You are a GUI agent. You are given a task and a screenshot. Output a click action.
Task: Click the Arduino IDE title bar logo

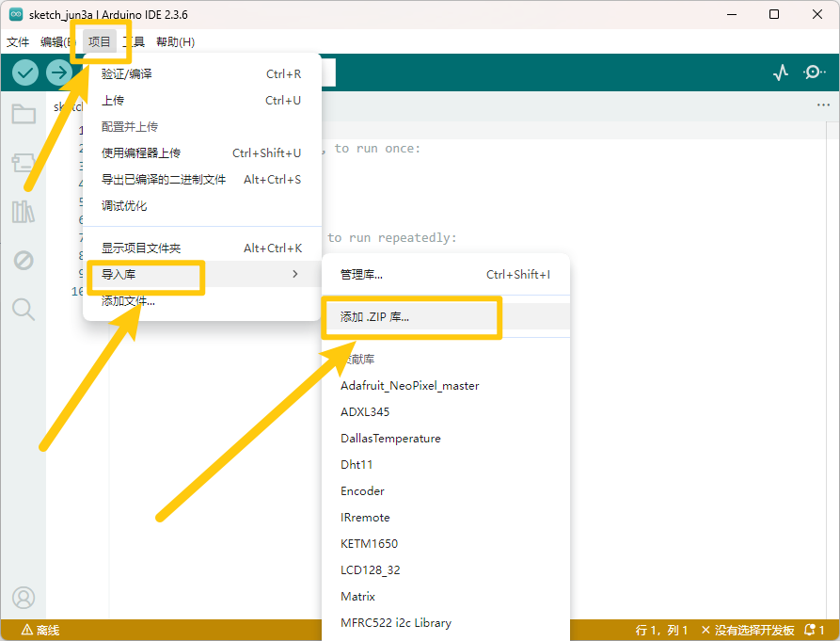tap(16, 14)
